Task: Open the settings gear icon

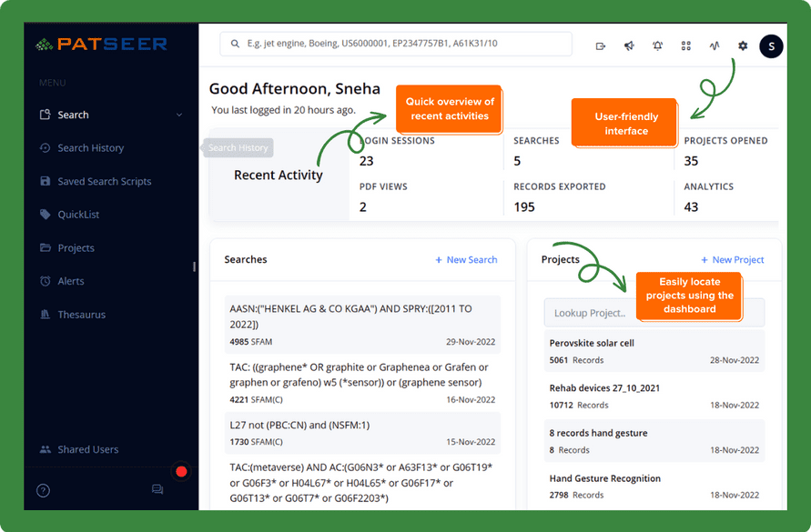Action: [x=743, y=46]
